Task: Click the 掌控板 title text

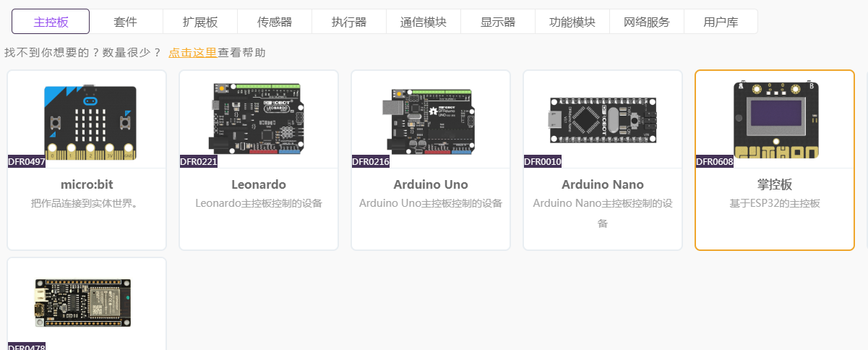Action: [x=775, y=184]
